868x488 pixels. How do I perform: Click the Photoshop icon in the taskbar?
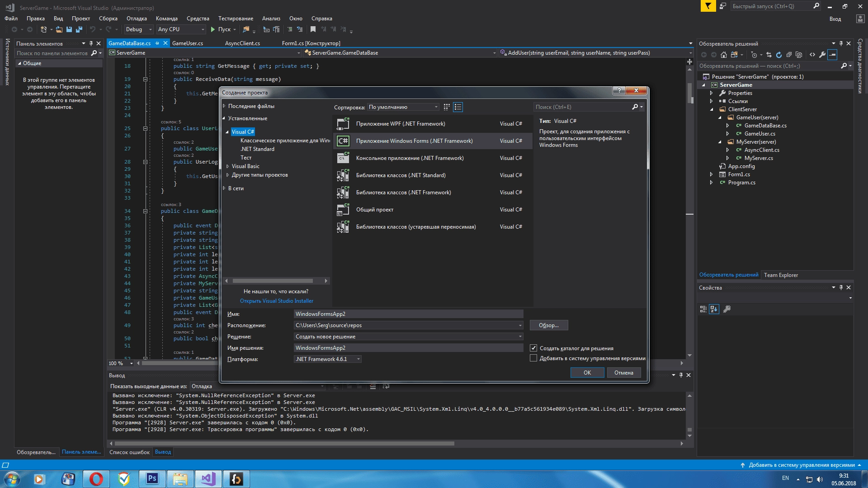click(152, 479)
